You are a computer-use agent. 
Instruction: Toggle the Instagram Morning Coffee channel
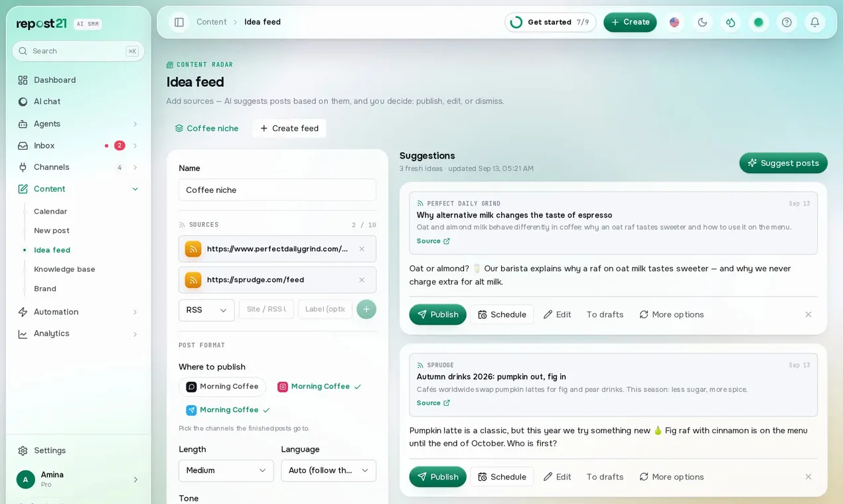point(319,387)
